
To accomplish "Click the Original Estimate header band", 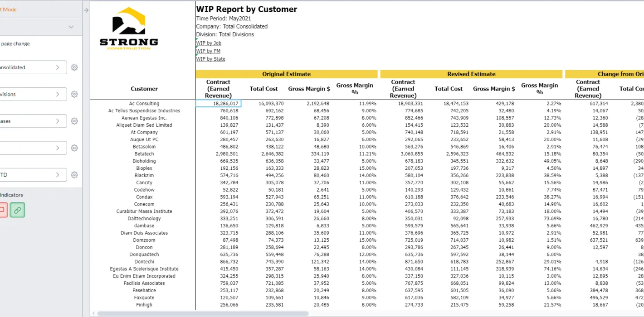I will point(287,74).
